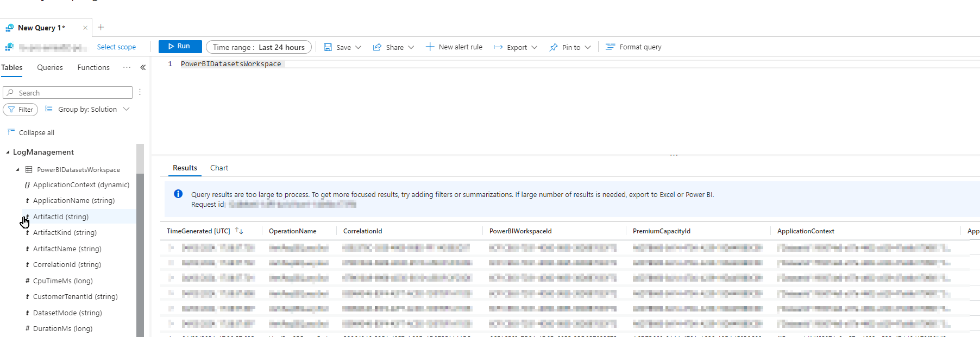Click the Export arrow icon
Viewport: 980px width, 337px height.
point(498,47)
